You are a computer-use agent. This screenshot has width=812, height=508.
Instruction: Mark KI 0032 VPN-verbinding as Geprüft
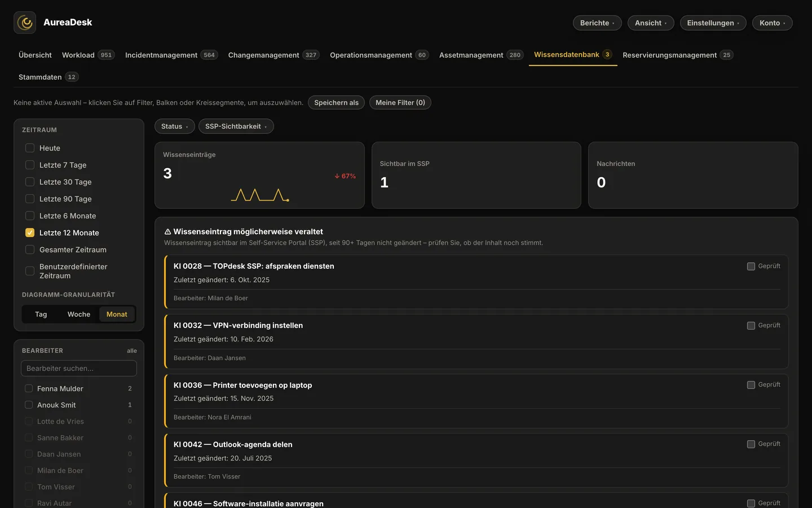751,326
